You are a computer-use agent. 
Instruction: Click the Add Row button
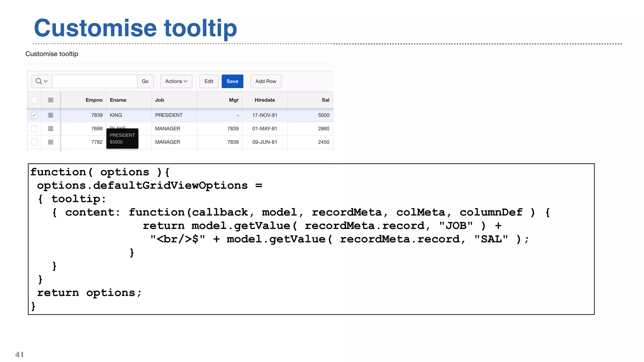pyautogui.click(x=266, y=81)
